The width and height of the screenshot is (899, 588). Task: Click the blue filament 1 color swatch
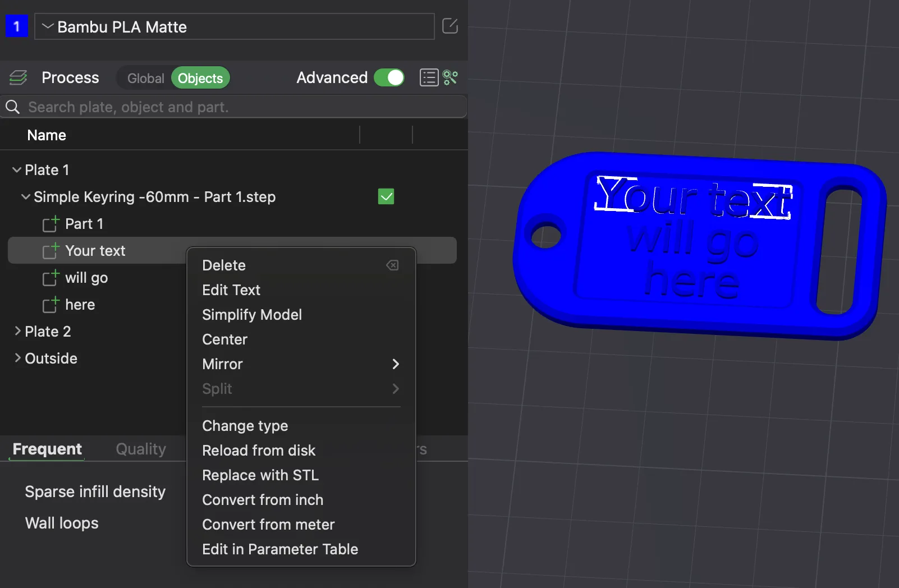click(x=17, y=26)
